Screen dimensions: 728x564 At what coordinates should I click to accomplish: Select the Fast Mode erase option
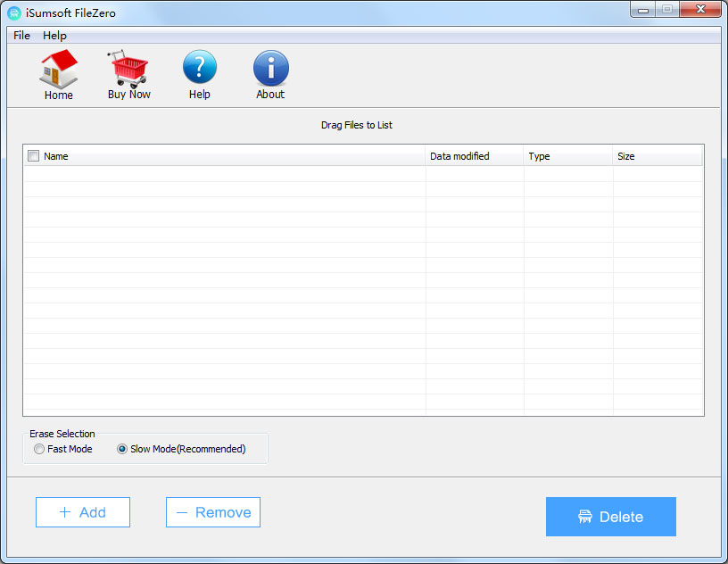(x=39, y=450)
